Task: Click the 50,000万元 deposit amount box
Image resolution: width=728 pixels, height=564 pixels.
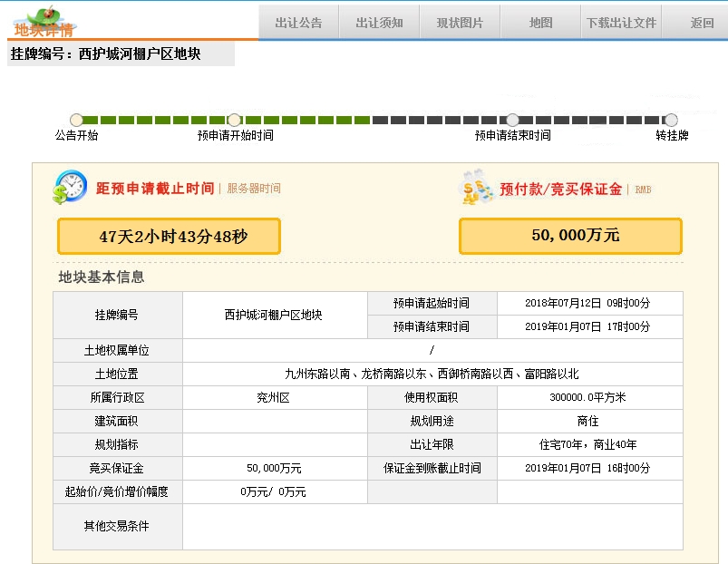Action: coord(570,236)
